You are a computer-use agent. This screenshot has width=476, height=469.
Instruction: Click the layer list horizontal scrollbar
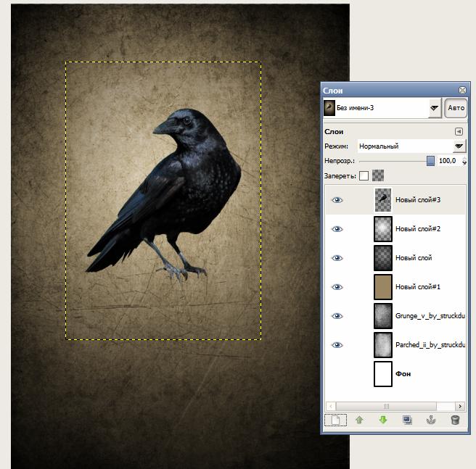point(386,406)
